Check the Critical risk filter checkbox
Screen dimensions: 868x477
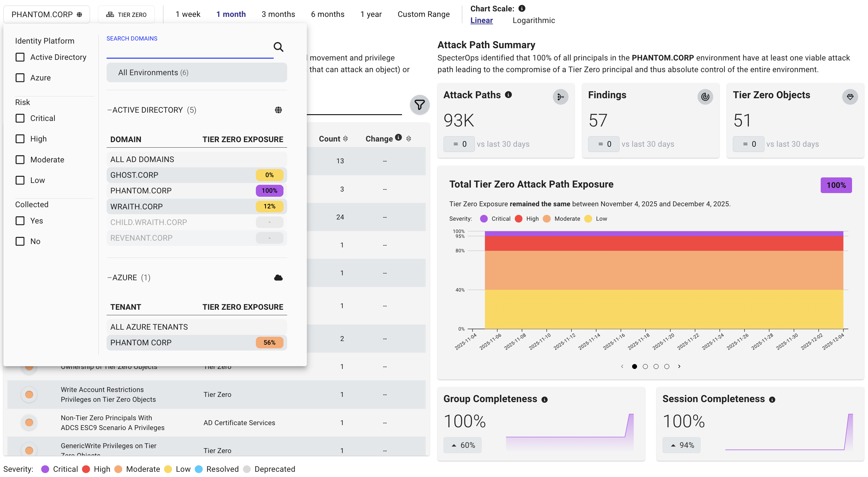pyautogui.click(x=20, y=118)
